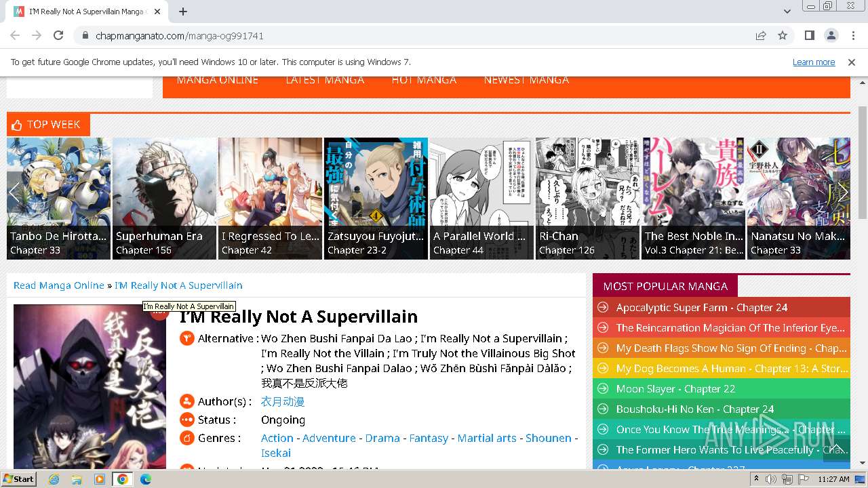Select the Shounen genre
The height and width of the screenshot is (488, 868).
tap(549, 438)
